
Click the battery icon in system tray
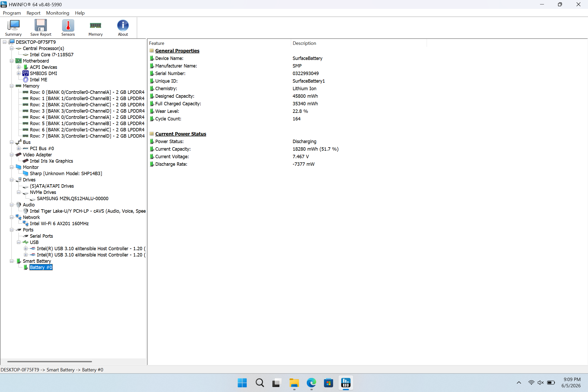551,383
